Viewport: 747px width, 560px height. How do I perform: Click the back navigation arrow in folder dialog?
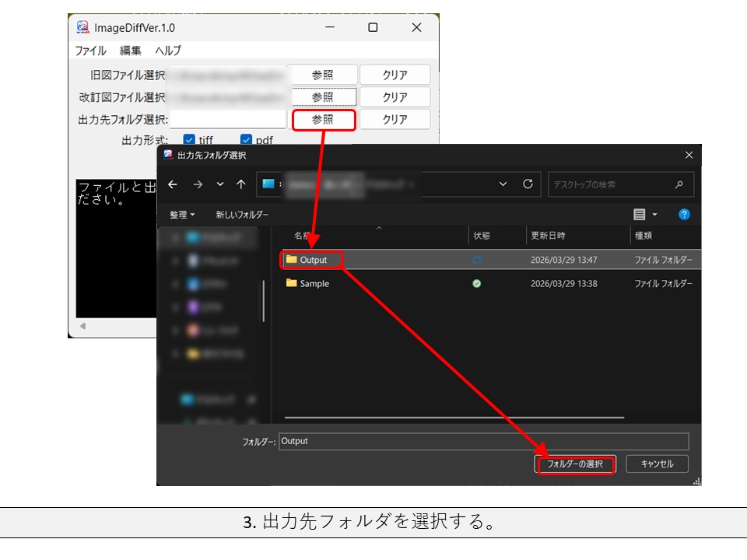point(171,184)
